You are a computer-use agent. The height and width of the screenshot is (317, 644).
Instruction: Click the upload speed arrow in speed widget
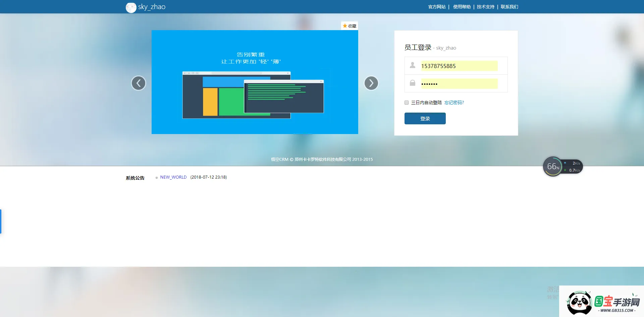566,163
